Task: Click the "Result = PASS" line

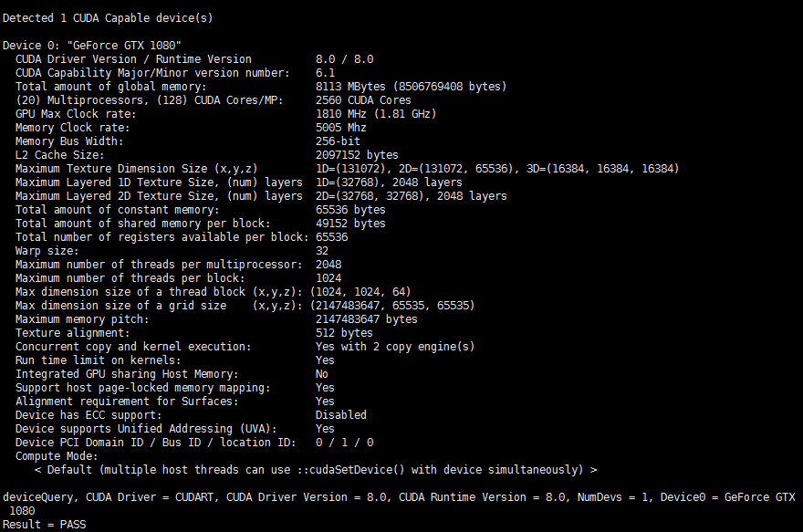Action: click(x=44, y=525)
